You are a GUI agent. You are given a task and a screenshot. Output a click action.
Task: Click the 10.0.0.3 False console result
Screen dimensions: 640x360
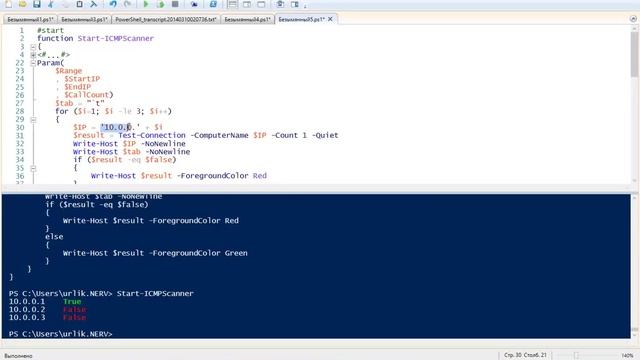(x=47, y=318)
